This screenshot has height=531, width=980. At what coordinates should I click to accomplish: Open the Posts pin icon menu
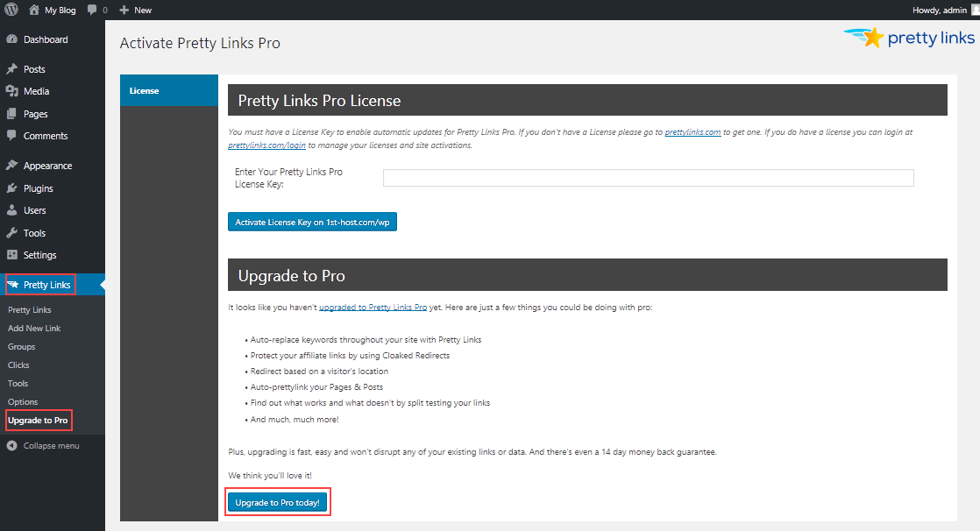(12, 68)
